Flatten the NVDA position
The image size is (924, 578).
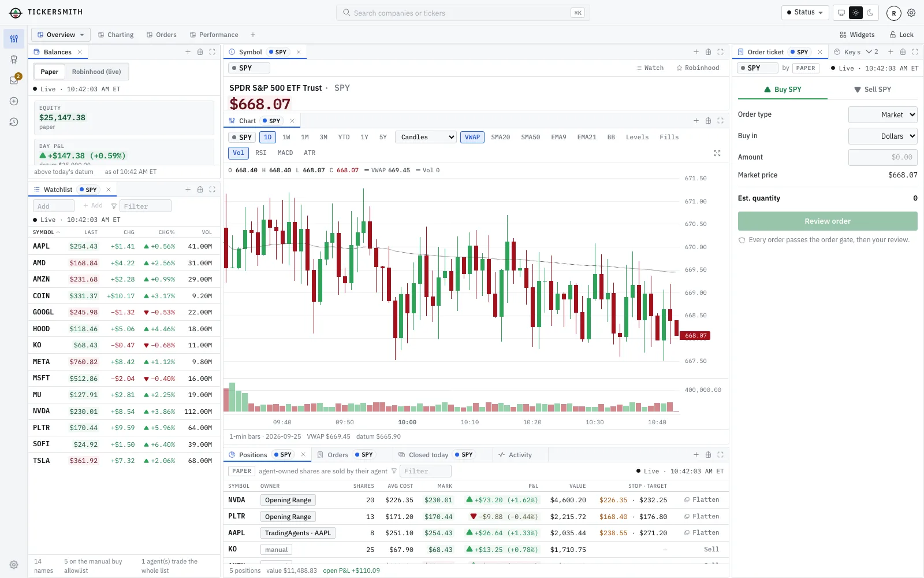coord(702,500)
